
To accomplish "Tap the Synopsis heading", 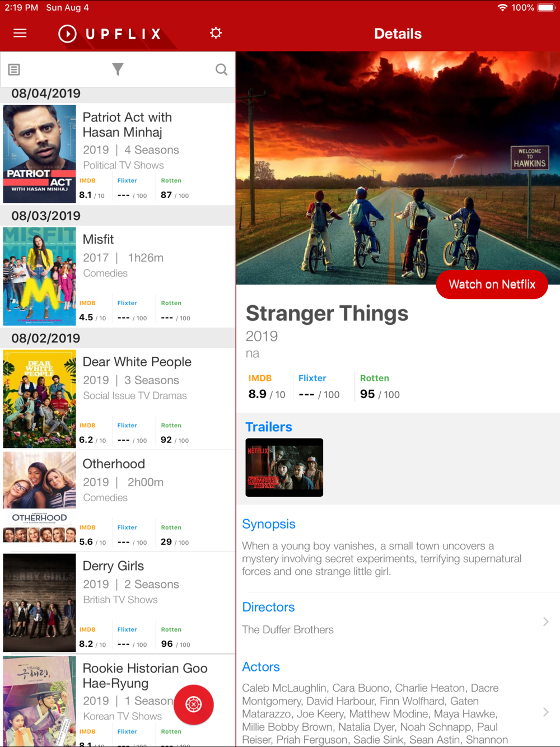I will [269, 524].
